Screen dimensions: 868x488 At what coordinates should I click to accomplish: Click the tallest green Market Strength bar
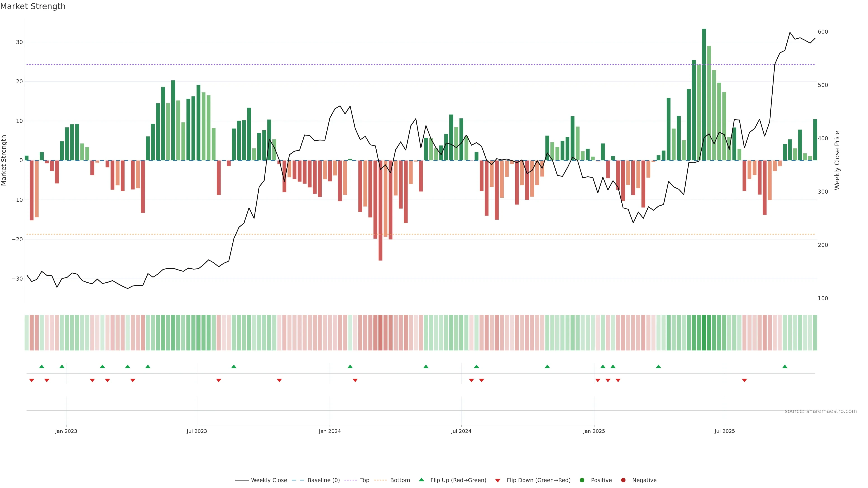coord(704,94)
